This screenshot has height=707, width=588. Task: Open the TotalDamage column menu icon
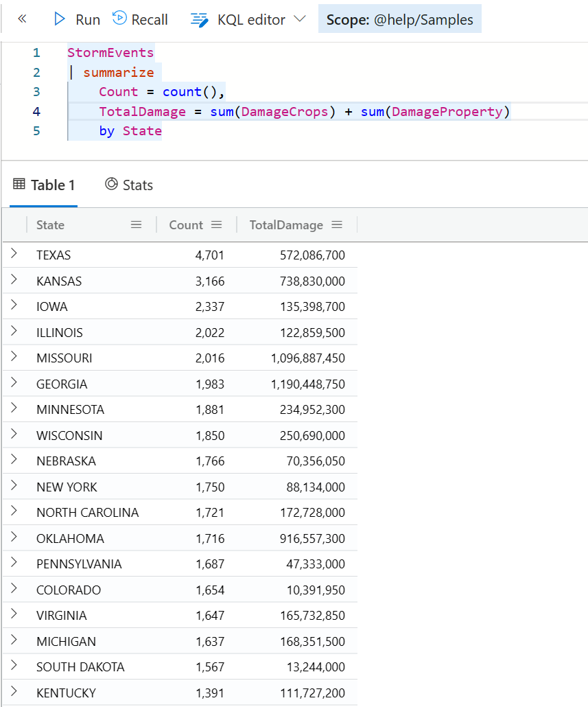[x=337, y=224]
